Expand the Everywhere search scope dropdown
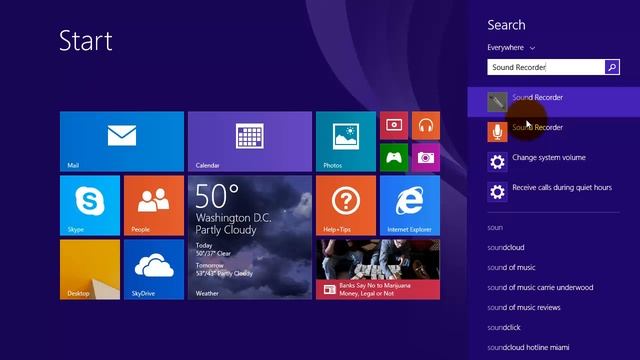The image size is (640, 360). pos(511,48)
